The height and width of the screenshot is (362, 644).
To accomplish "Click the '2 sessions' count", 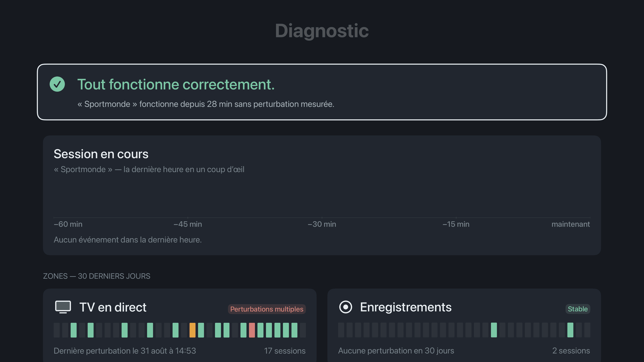I will (x=571, y=351).
